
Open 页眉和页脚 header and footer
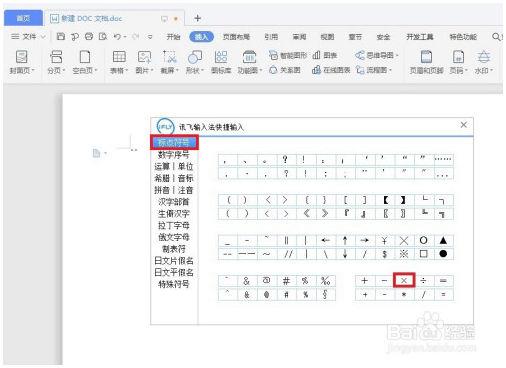click(426, 62)
